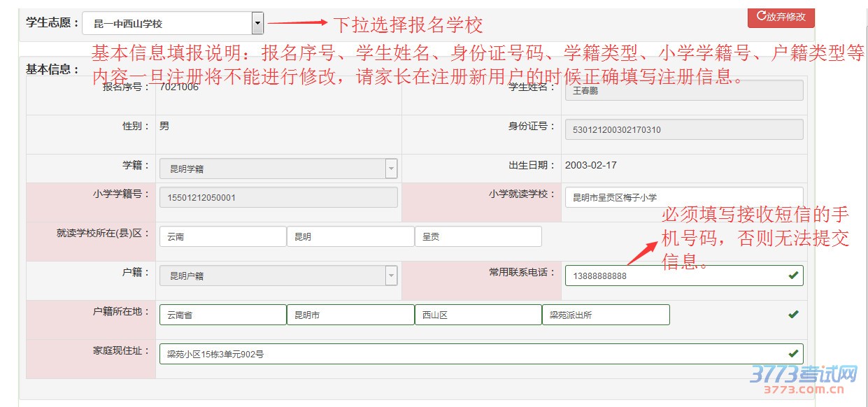Click the 家庭现住址 address field
Image resolution: width=868 pixels, height=407 pixels.
(469, 354)
